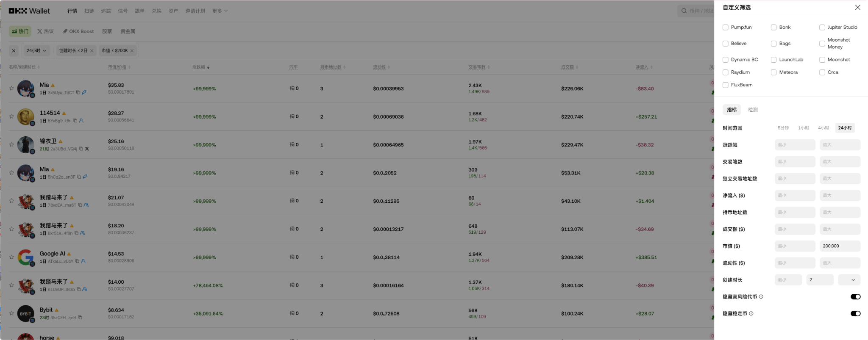This screenshot has width=868, height=340.
Task: Star the Google AI token as favorite
Action: [x=11, y=257]
